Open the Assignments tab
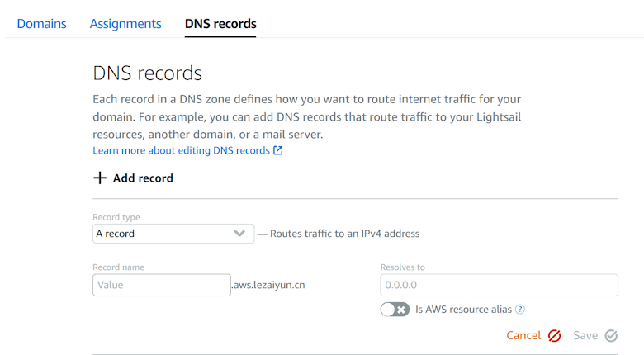 click(125, 24)
